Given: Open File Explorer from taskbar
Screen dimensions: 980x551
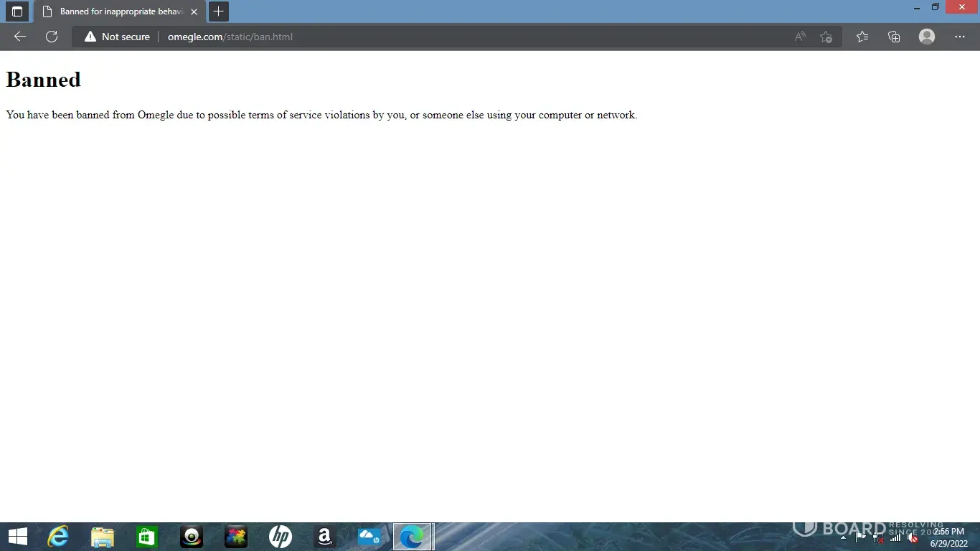Looking at the screenshot, I should point(103,537).
